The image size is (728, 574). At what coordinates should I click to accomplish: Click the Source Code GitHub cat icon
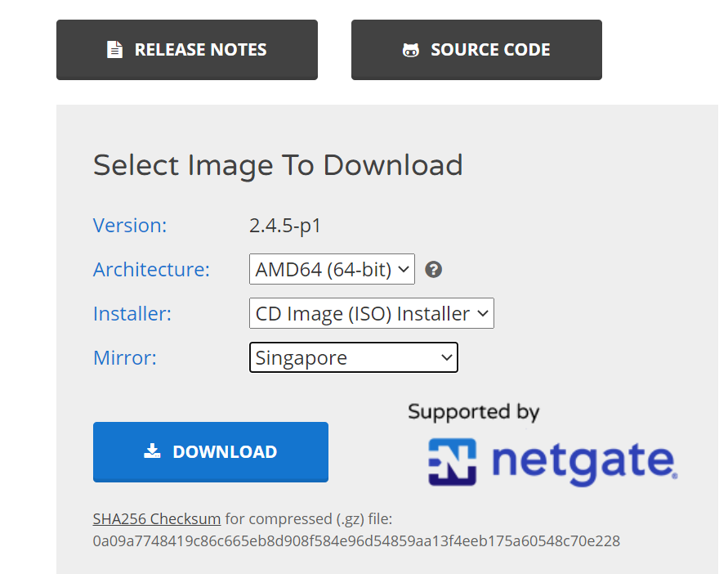[x=410, y=50]
